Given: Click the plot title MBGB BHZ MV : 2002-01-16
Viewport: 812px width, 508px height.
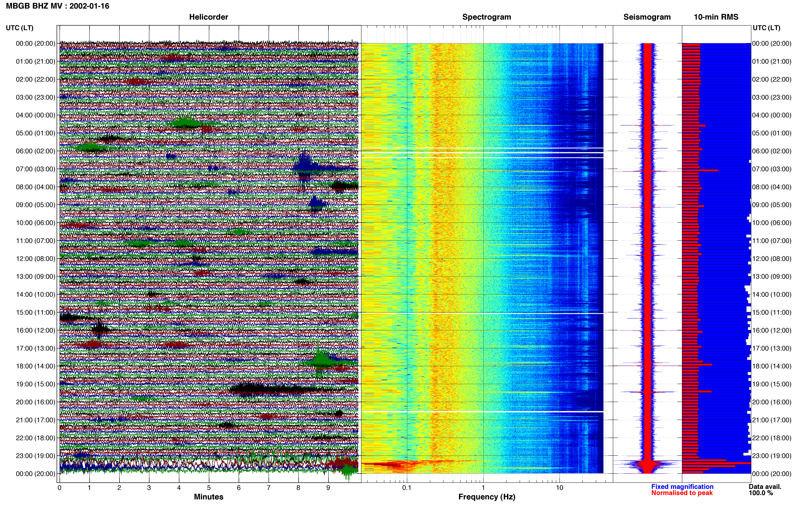Looking at the screenshot, I should click(x=57, y=6).
